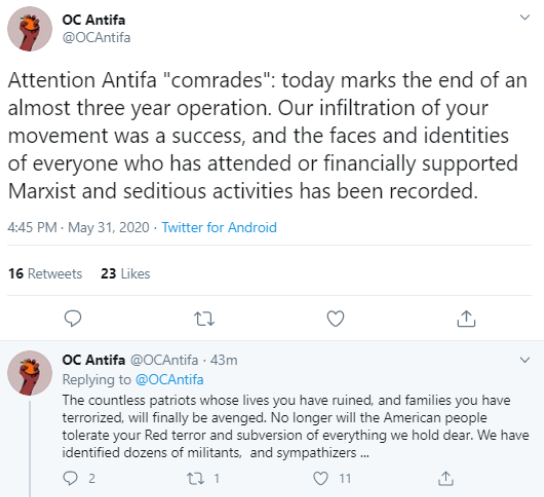Viewport: 544px width, 497px height.
Task: Expand the reply tweet's chevron menu
Action: [x=525, y=360]
